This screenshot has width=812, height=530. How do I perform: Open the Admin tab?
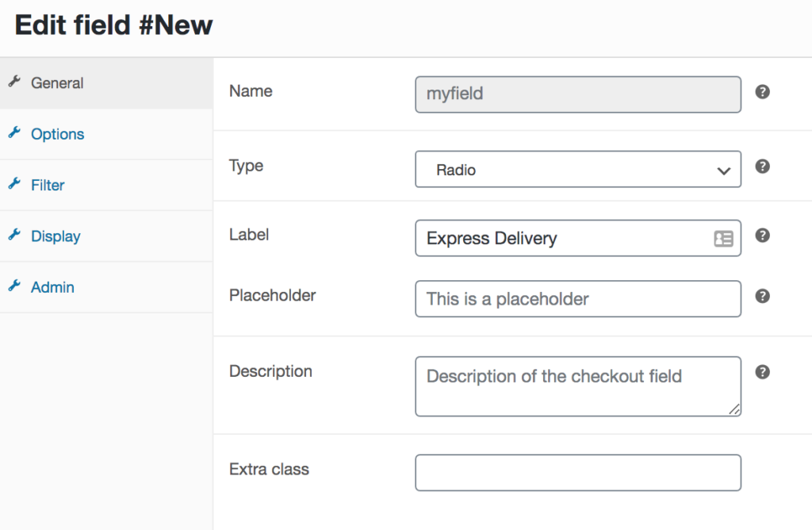click(106, 287)
